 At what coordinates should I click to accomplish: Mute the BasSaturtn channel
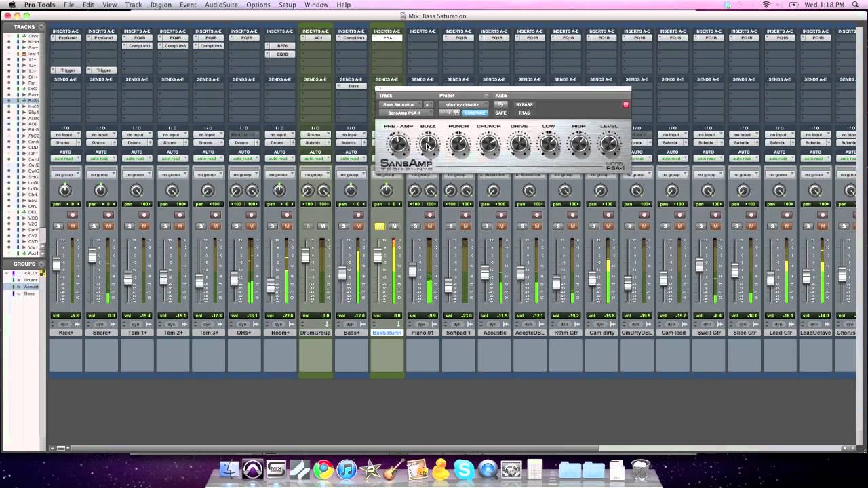[x=394, y=226]
